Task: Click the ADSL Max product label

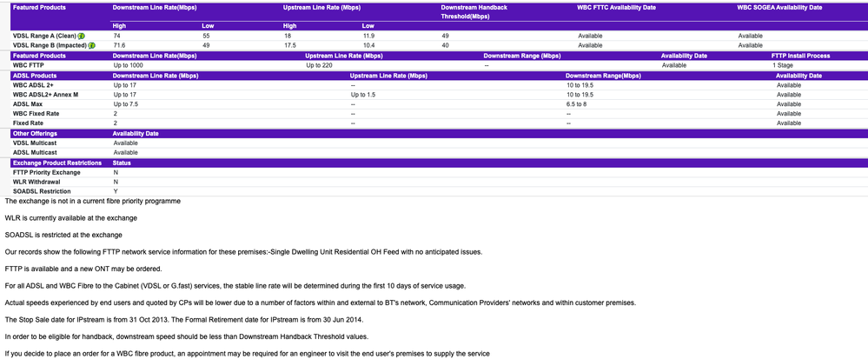Action: tap(28, 104)
